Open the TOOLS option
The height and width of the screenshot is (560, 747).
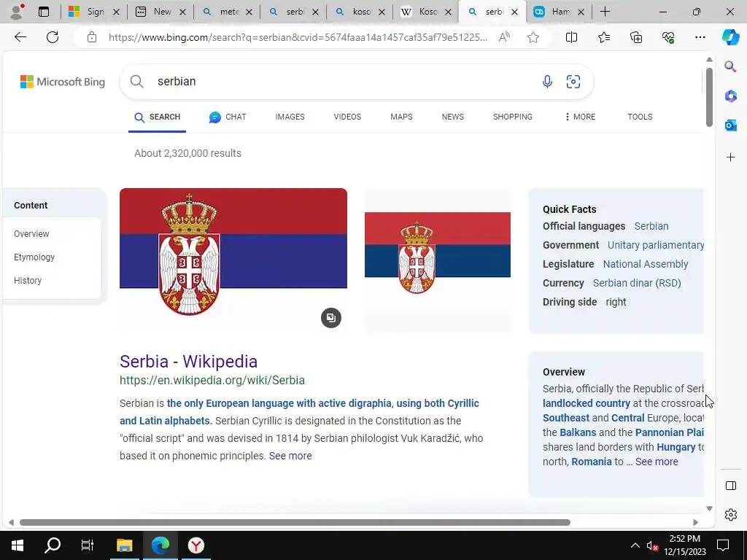[x=640, y=117]
